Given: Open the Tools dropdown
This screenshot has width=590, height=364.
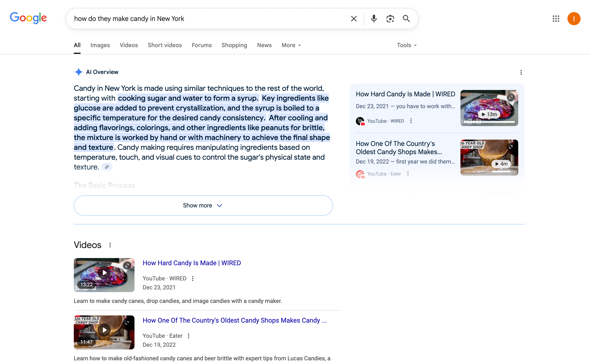Looking at the screenshot, I should click(x=407, y=45).
